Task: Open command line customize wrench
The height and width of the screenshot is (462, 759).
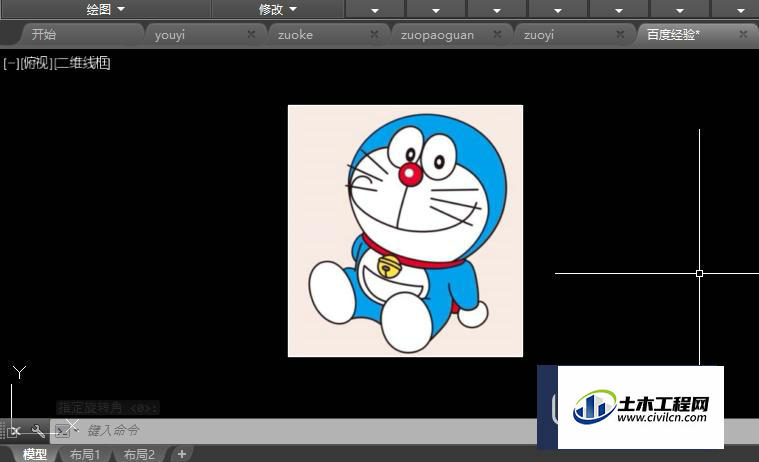Action: (x=38, y=431)
